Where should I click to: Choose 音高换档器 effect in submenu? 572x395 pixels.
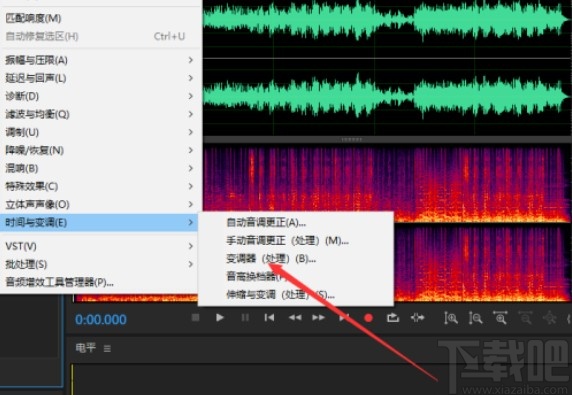point(296,276)
